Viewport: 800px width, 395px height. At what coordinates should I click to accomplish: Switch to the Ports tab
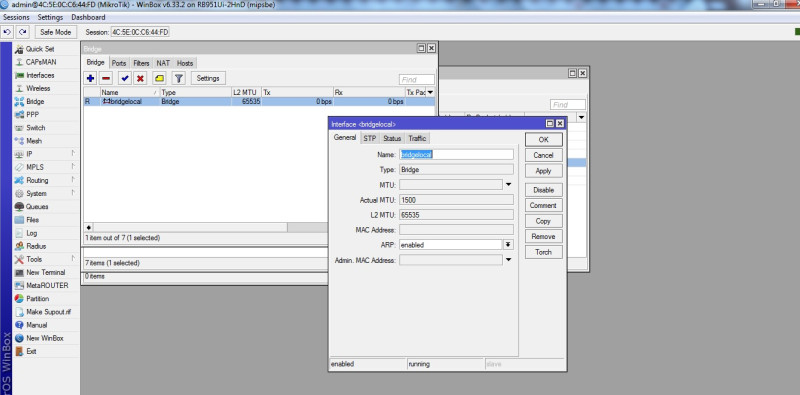[x=119, y=63]
